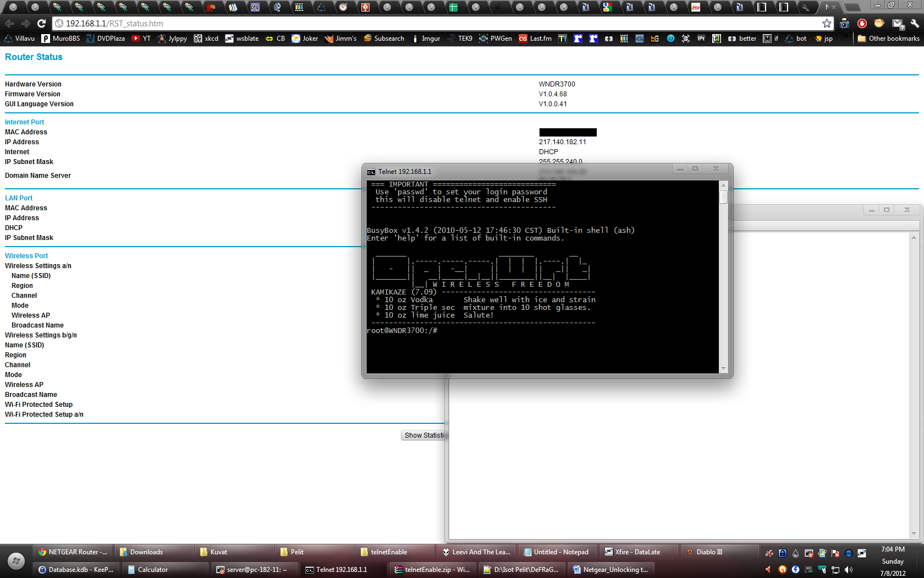Open the Subsearch bookmark
This screenshot has width=924, height=578.
384,39
